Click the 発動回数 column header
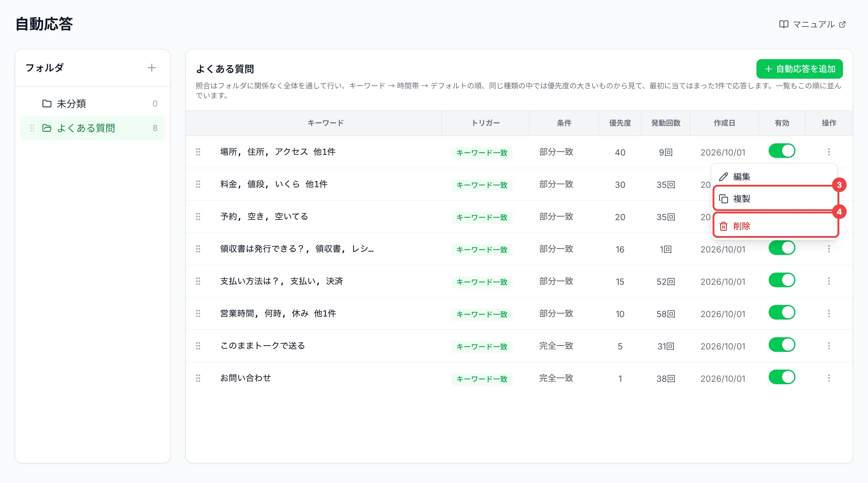The height and width of the screenshot is (483, 868). tap(666, 123)
